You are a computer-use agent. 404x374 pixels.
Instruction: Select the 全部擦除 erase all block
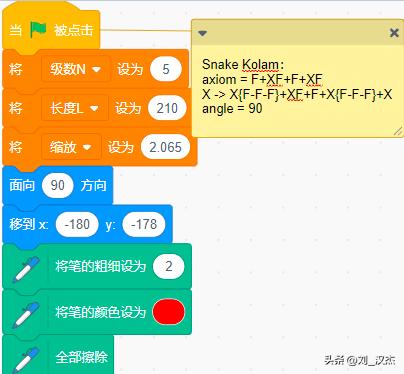58,356
